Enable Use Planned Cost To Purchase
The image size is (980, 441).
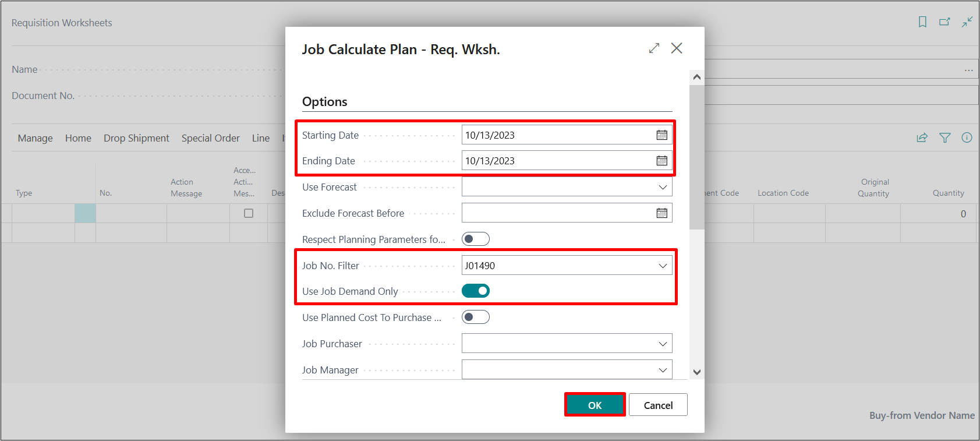(x=475, y=317)
